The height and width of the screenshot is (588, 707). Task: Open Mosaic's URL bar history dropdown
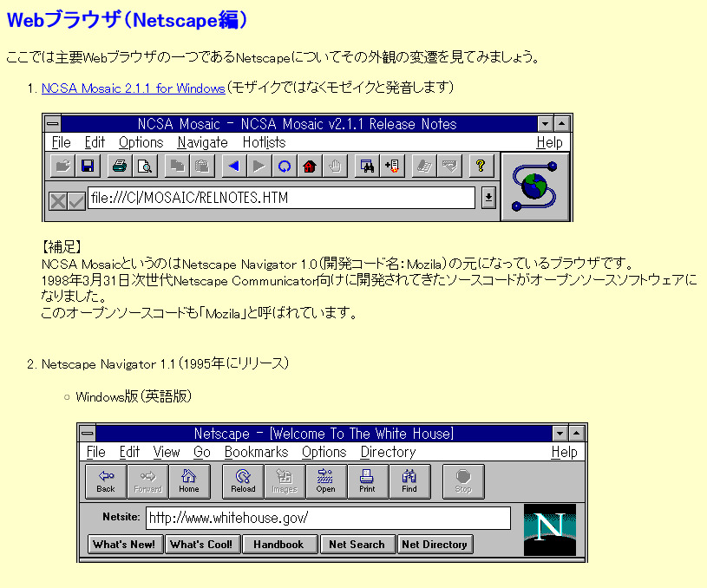pyautogui.click(x=488, y=198)
